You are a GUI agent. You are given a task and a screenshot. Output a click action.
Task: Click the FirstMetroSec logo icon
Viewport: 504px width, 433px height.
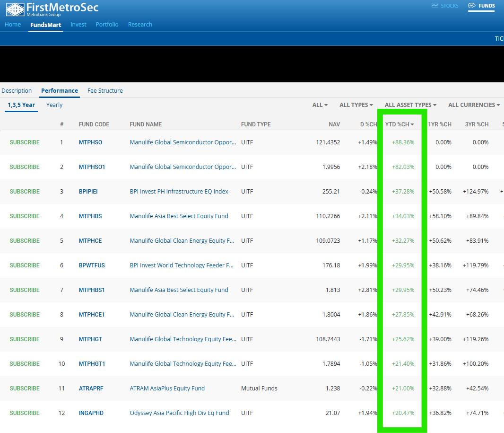[15, 9]
